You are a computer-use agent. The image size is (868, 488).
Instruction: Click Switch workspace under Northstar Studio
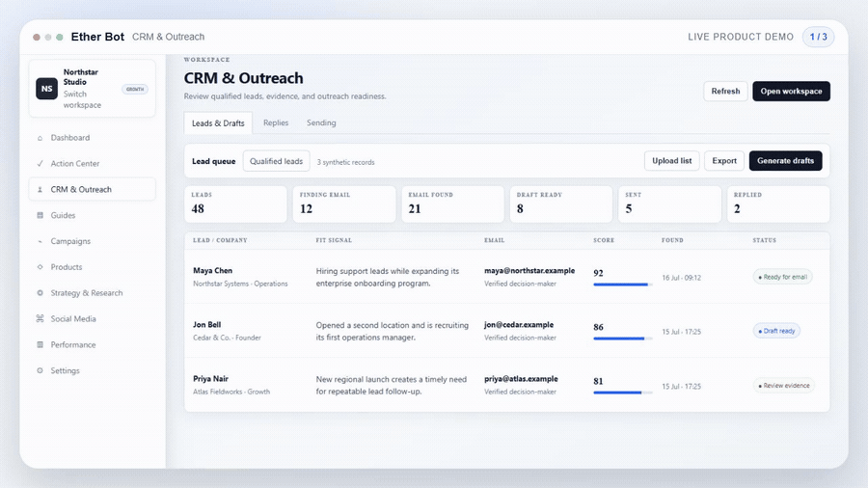(82, 99)
